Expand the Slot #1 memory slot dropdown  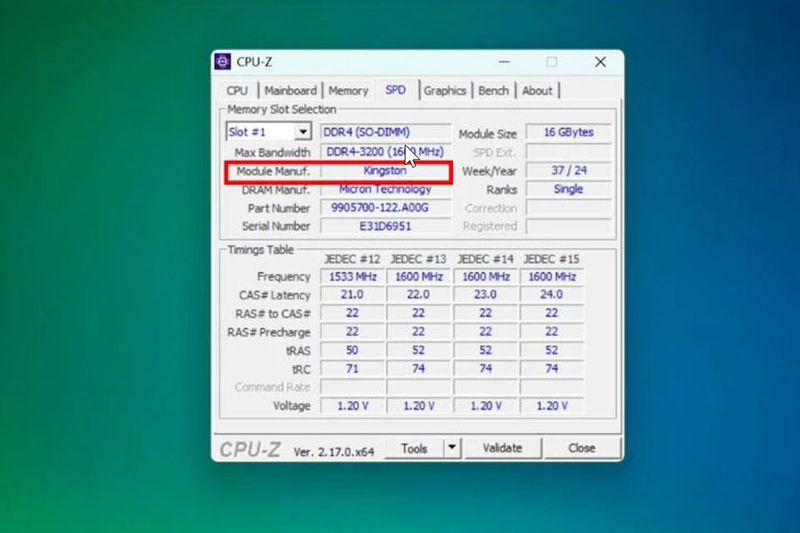coord(303,132)
